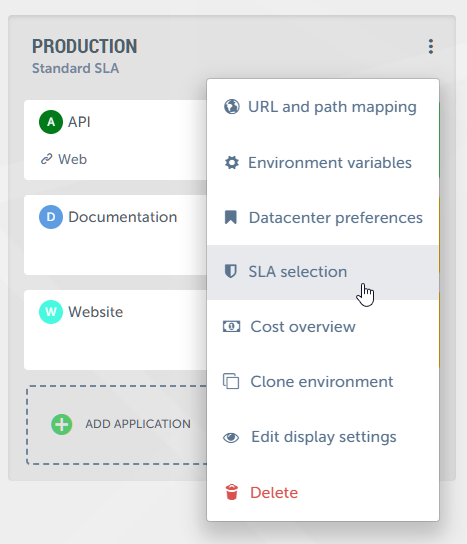The width and height of the screenshot is (467, 544).
Task: Select the SLA selection menu entry
Action: click(323, 272)
